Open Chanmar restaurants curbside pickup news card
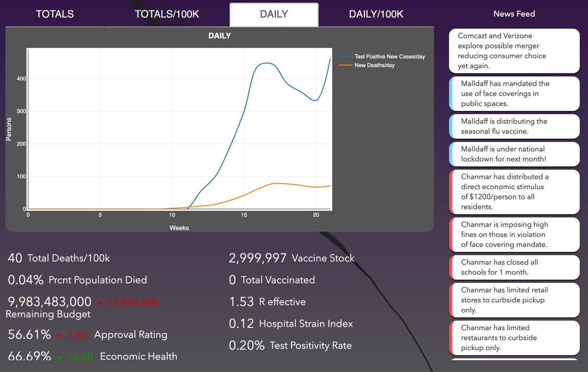 (514, 338)
